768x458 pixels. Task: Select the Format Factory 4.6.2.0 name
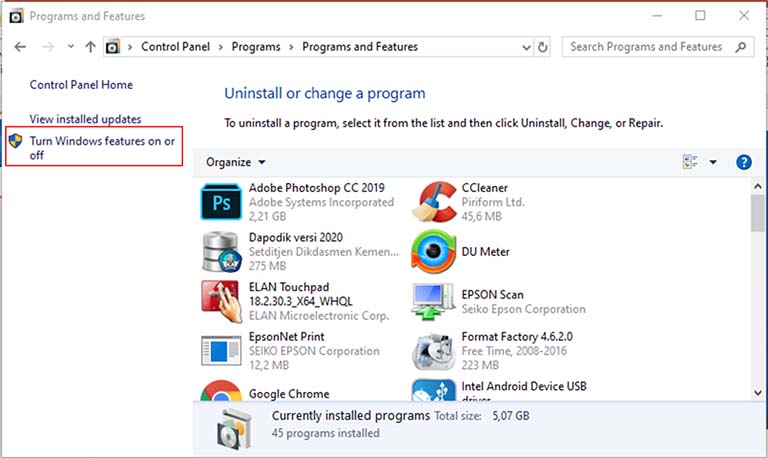click(517, 337)
